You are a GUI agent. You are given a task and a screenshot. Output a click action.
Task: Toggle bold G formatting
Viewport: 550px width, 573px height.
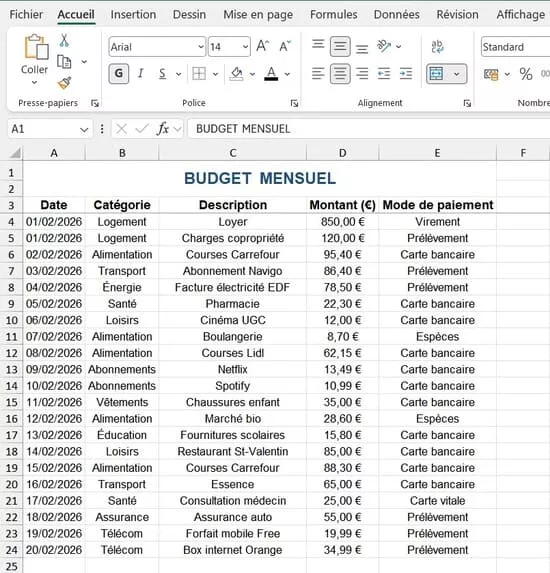[x=119, y=74]
